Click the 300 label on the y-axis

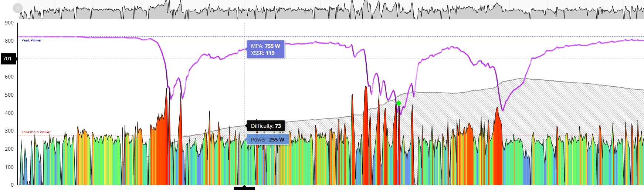(x=9, y=131)
